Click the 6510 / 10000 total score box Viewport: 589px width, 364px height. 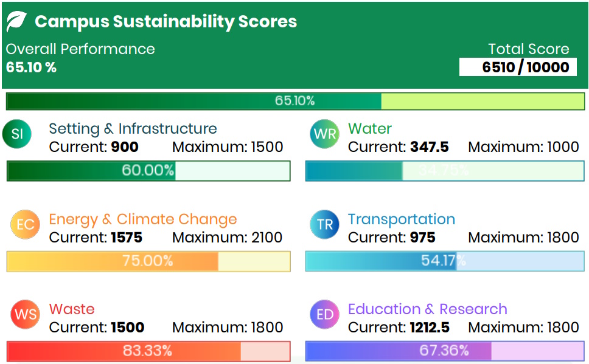[x=517, y=67]
